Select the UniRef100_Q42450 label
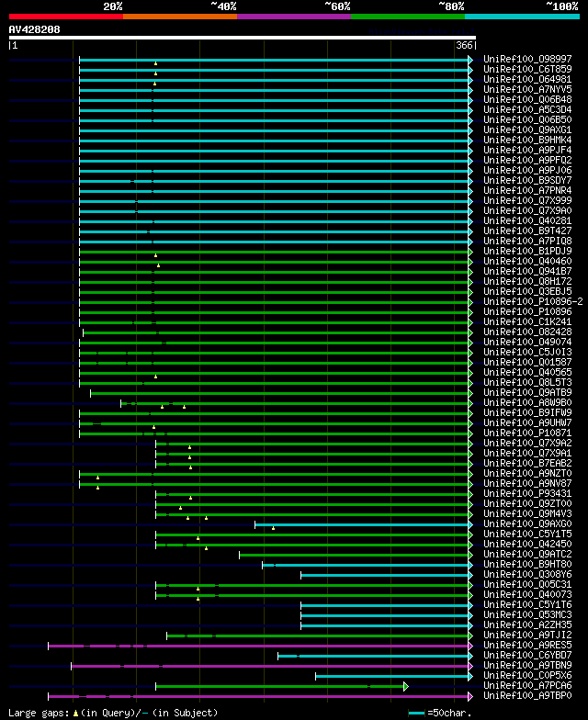Screen dimensions: 588x720 (527, 544)
